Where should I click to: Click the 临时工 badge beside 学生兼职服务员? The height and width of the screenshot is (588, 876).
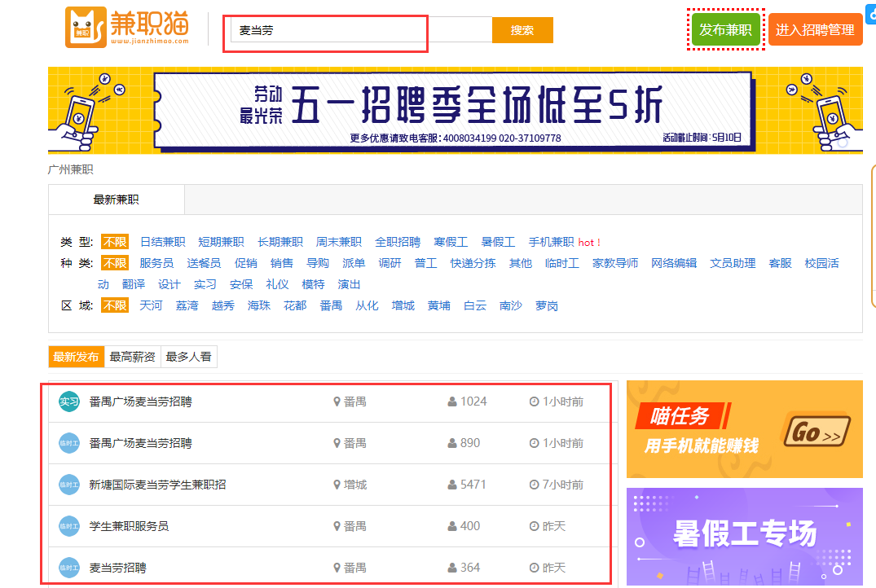69,526
